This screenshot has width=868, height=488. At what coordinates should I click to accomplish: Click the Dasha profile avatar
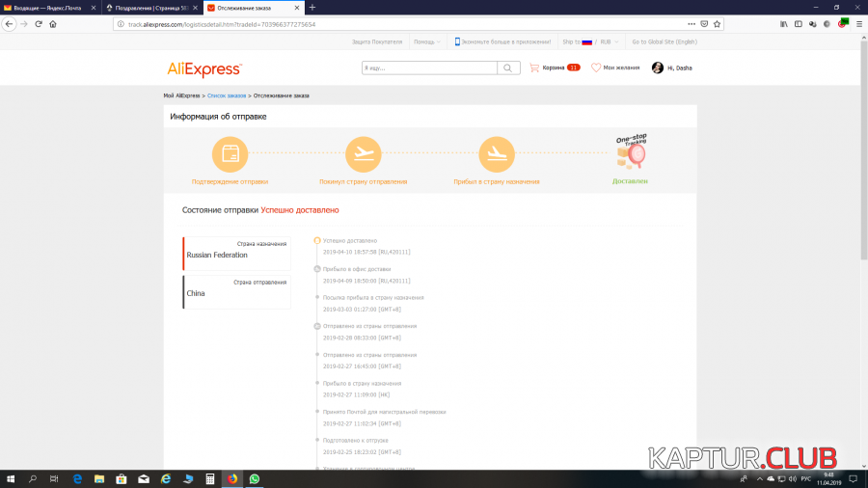pyautogui.click(x=657, y=68)
